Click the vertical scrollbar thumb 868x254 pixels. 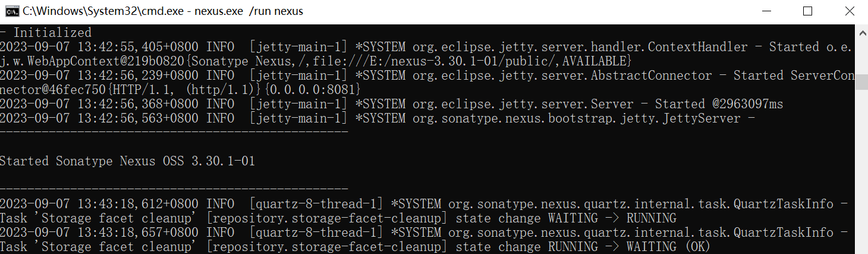(x=861, y=81)
